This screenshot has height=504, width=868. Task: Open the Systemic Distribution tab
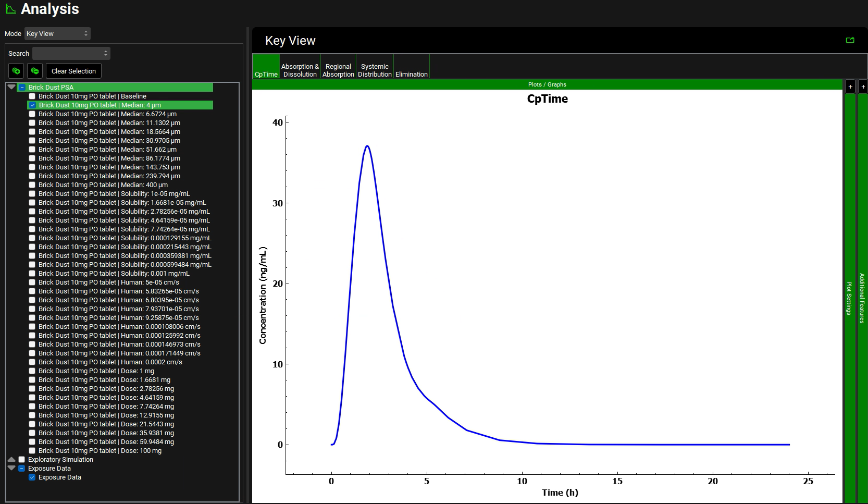coord(375,70)
